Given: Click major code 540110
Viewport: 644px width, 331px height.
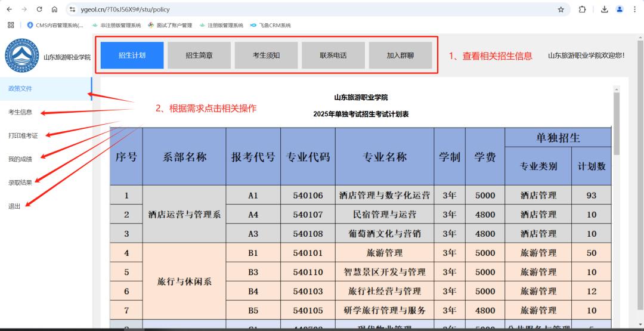Looking at the screenshot, I should (308, 272).
